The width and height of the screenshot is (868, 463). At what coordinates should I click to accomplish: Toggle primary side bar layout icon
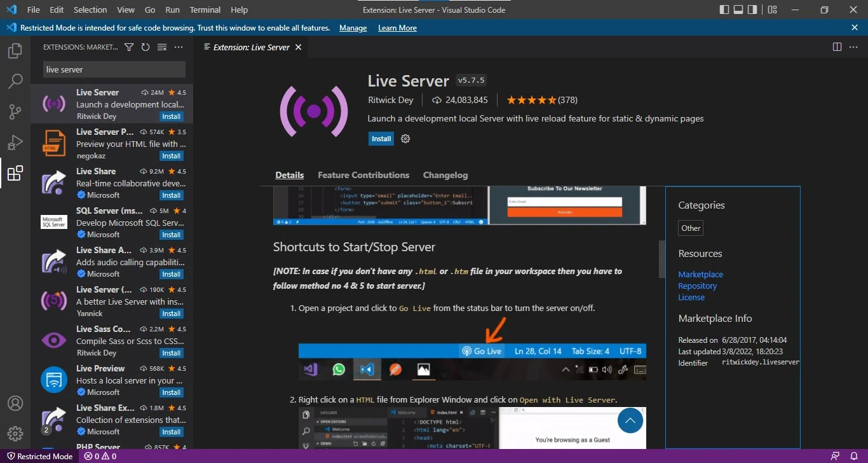pyautogui.click(x=724, y=10)
